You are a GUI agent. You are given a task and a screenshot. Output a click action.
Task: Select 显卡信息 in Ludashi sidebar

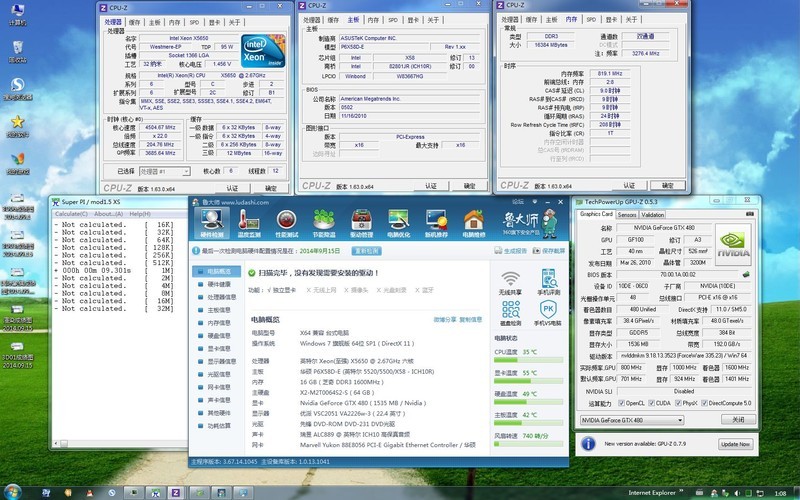click(217, 348)
